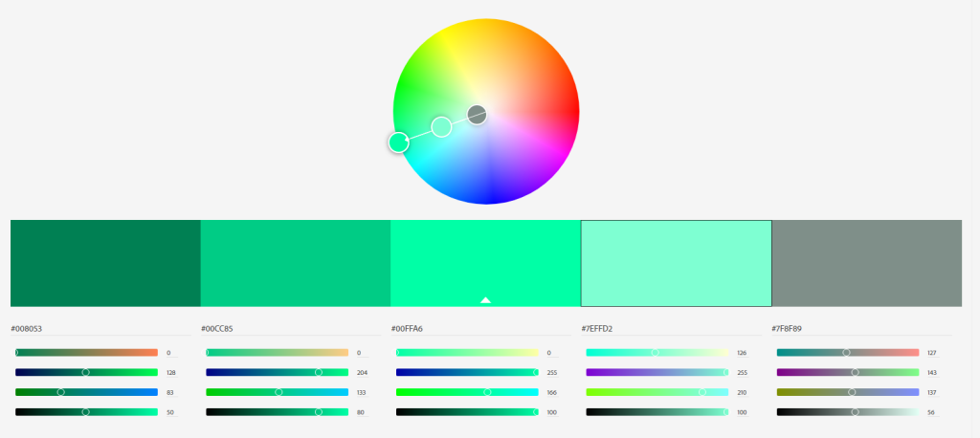
Task: Select the #00CC85 green color swatch
Action: pos(295,263)
